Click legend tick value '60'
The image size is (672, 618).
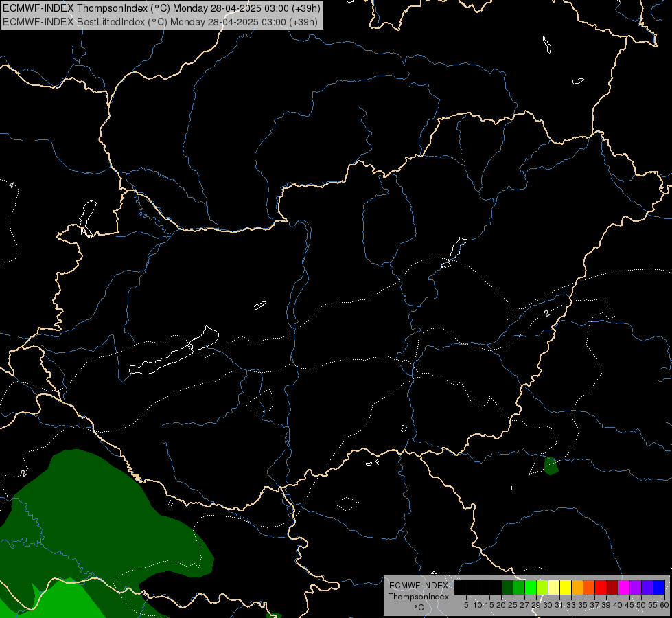click(664, 605)
